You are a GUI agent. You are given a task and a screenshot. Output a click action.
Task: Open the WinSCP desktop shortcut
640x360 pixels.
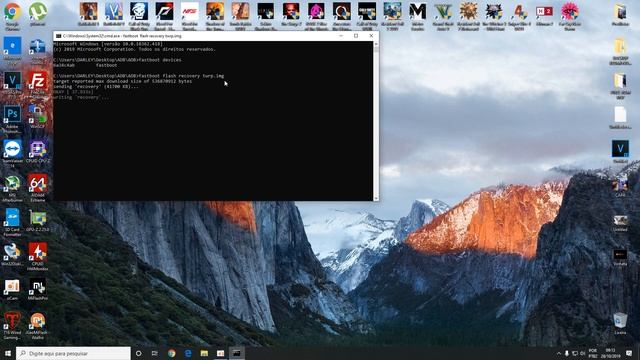[38, 116]
